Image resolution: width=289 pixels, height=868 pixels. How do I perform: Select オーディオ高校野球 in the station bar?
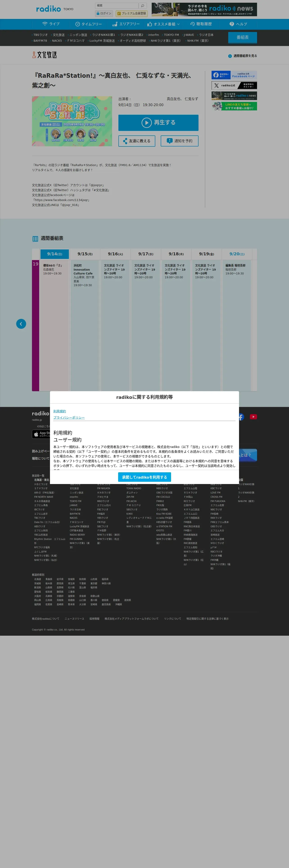point(133,41)
